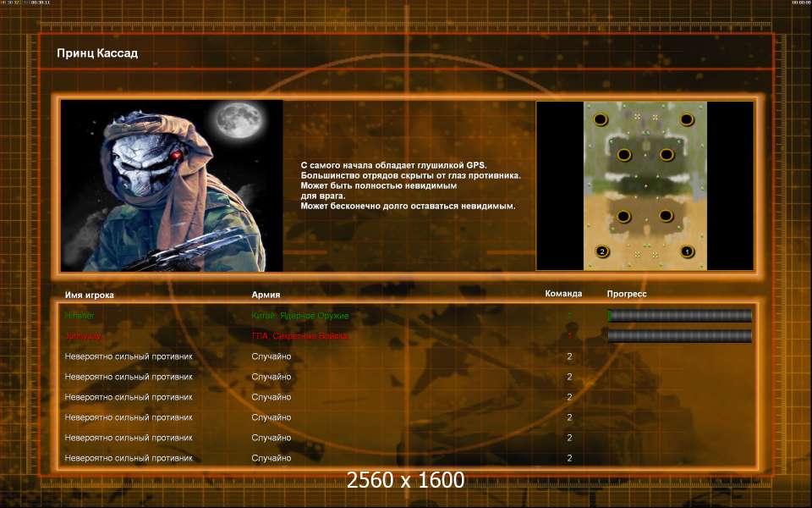The image size is (812, 508).
Task: Click the 'Имя игрока' column header
Action: coord(89,295)
